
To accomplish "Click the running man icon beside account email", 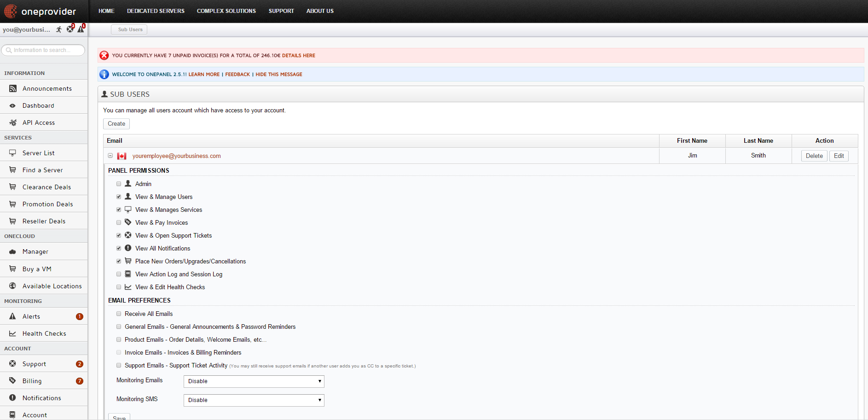I will tap(59, 29).
